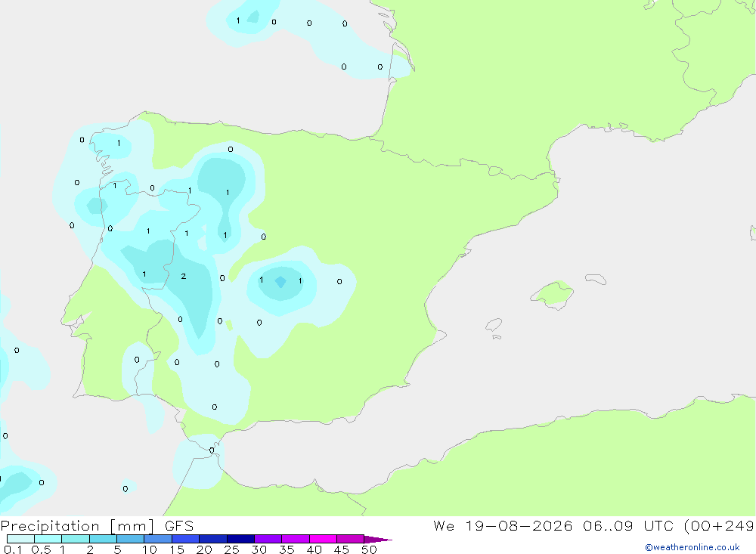Click the 45–50 mm dark magenta swatch

tap(351, 539)
